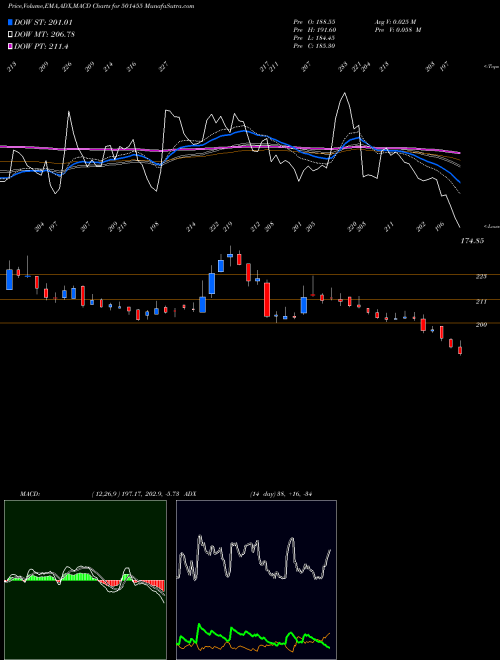Click the 'Avg V: 0.025 M' volume text
Screen dimensions: 500x660
(x=395, y=21)
